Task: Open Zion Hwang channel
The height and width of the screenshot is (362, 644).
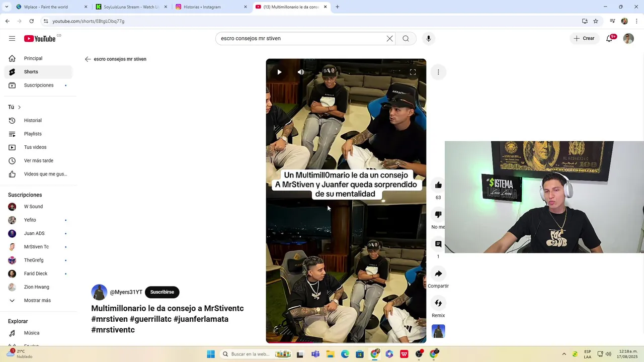Action: coord(38,287)
